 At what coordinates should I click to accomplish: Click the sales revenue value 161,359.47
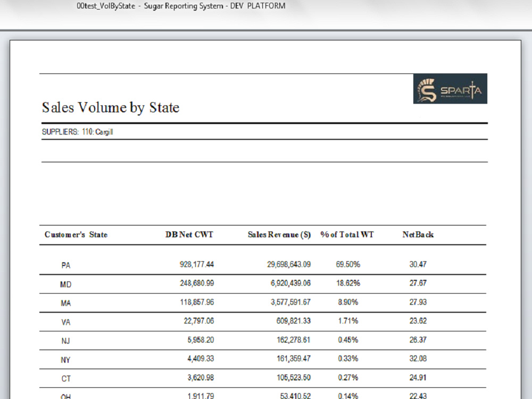(x=294, y=358)
